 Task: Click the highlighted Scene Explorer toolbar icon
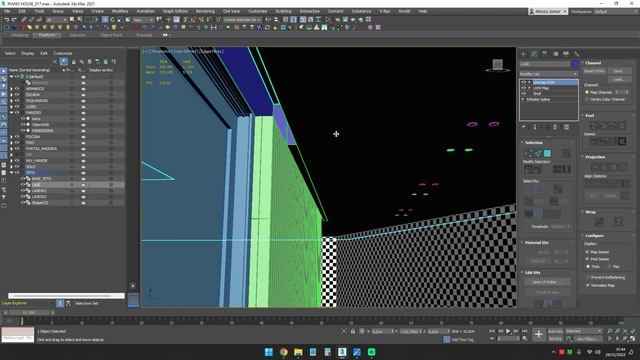coord(64,62)
